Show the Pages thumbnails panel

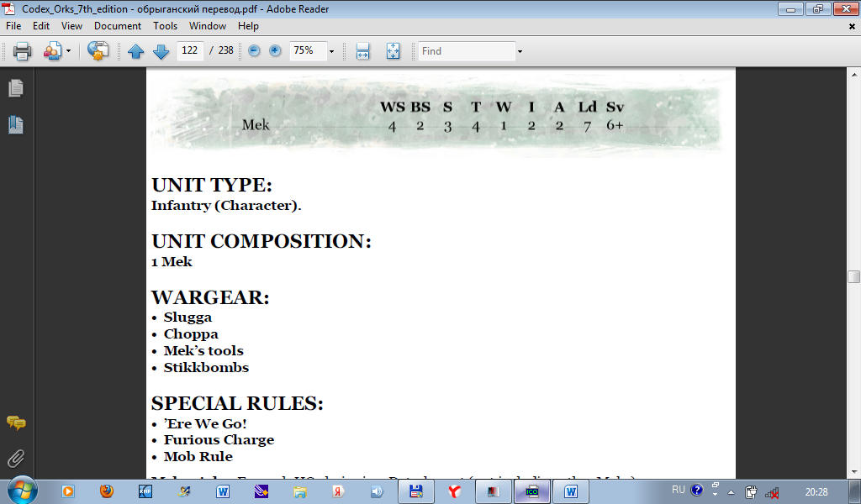click(16, 87)
